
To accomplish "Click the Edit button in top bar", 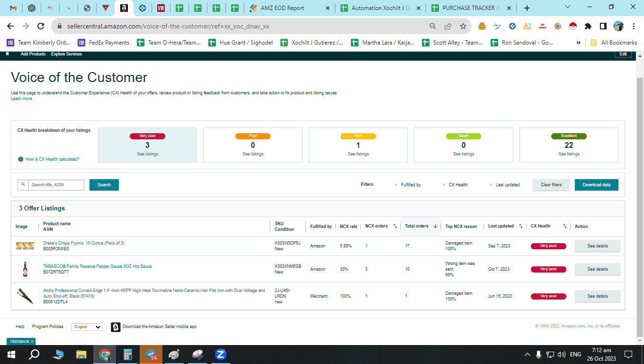I will [623, 54].
